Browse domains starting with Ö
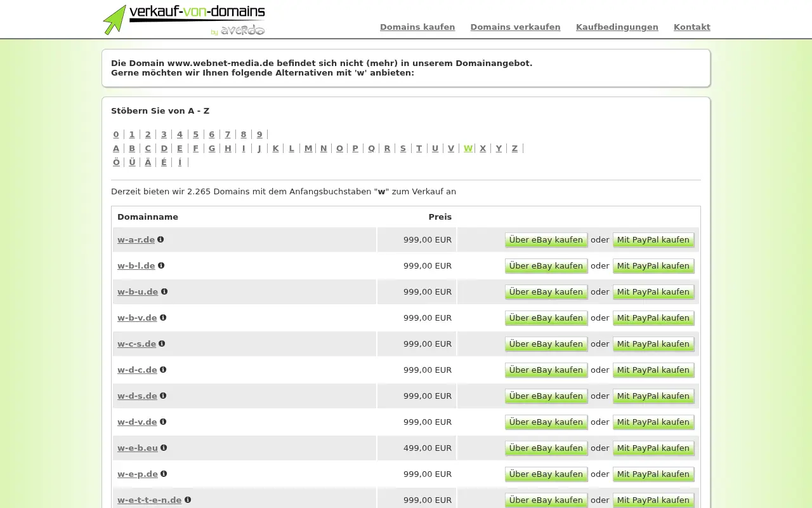The width and height of the screenshot is (812, 508). click(116, 162)
